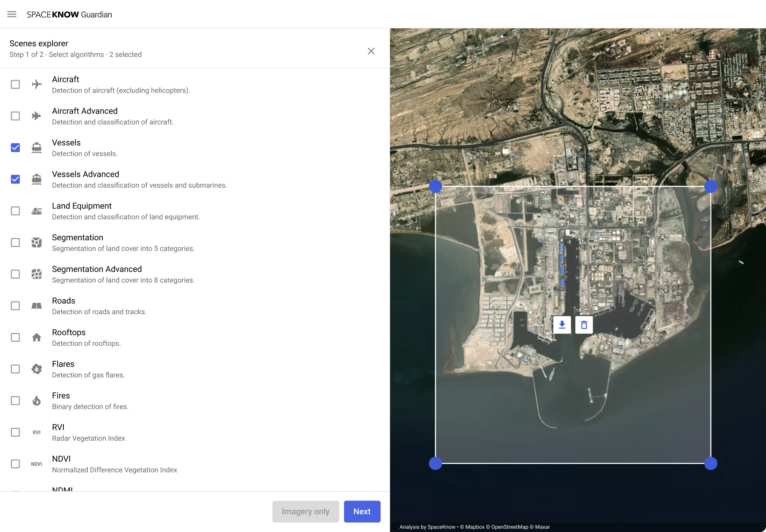Mark the NDVI checkbox
This screenshot has height=532, width=766.
[16, 464]
